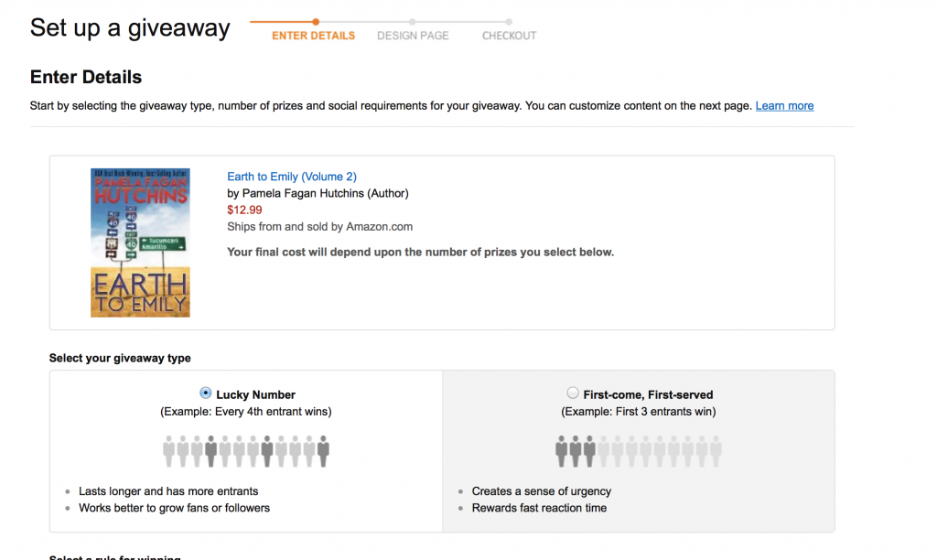Select the Lucky Number radio button
The width and height of the screenshot is (937, 560).
[205, 393]
